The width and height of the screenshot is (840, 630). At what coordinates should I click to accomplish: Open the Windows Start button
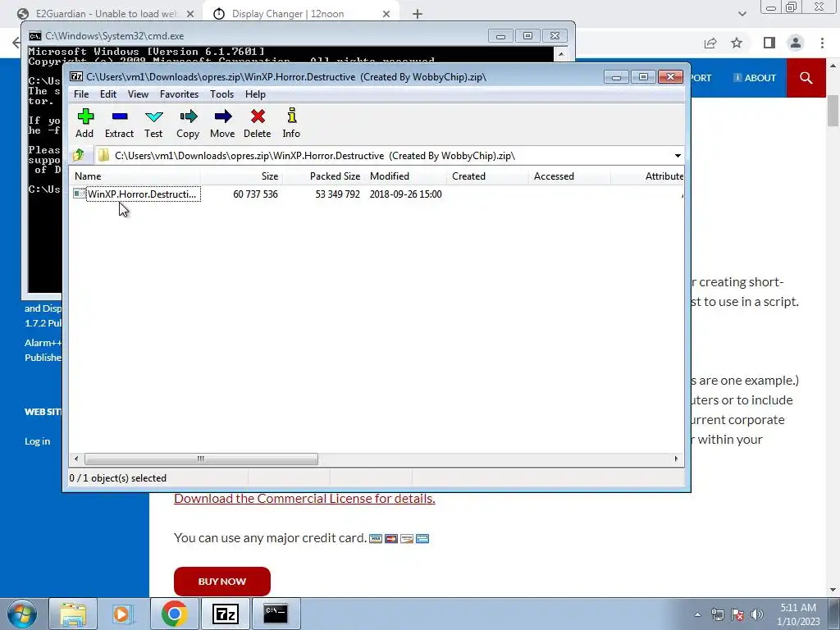(x=22, y=614)
